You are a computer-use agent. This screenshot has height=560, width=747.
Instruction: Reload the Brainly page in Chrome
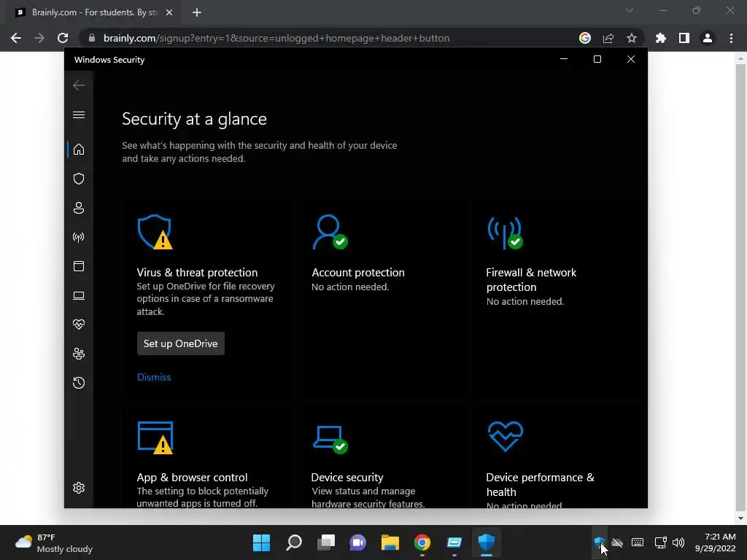pyautogui.click(x=63, y=38)
